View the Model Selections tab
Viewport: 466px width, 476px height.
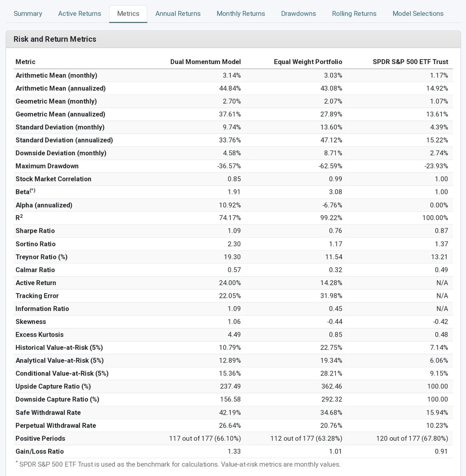[418, 14]
